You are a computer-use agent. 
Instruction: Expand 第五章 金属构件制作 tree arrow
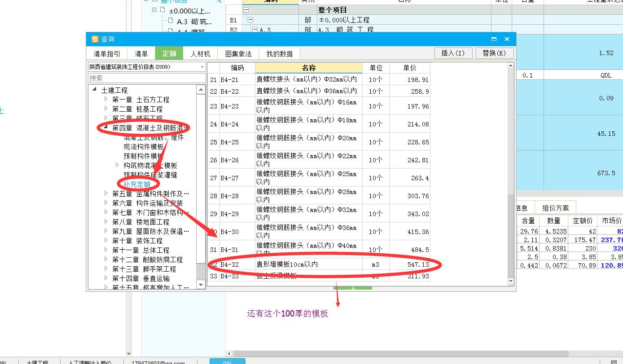(106, 194)
